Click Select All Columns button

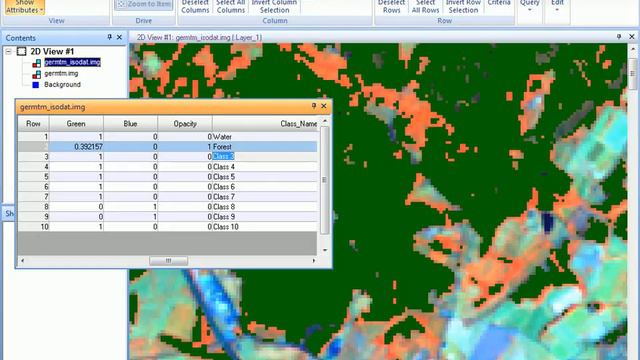click(x=231, y=7)
